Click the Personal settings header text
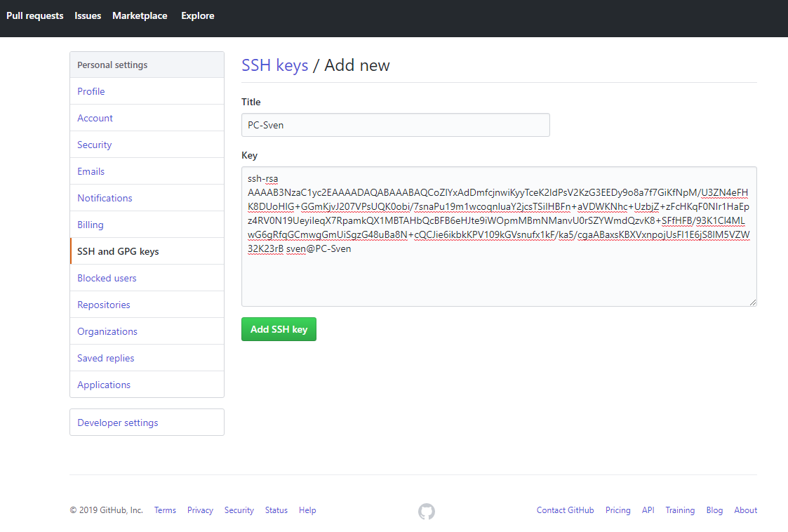Image resolution: width=788 pixels, height=532 pixels. coord(112,65)
